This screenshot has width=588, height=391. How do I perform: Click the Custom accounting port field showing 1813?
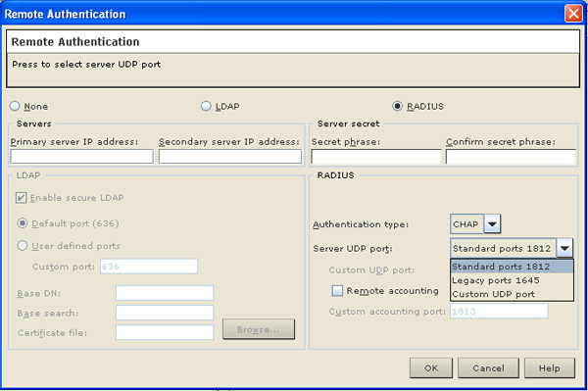tap(499, 312)
